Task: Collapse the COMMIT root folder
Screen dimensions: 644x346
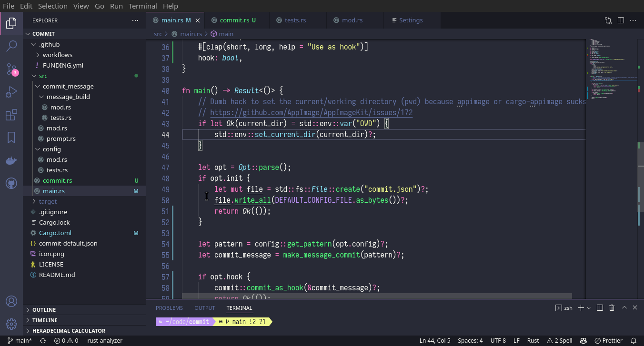Action: coord(85,34)
